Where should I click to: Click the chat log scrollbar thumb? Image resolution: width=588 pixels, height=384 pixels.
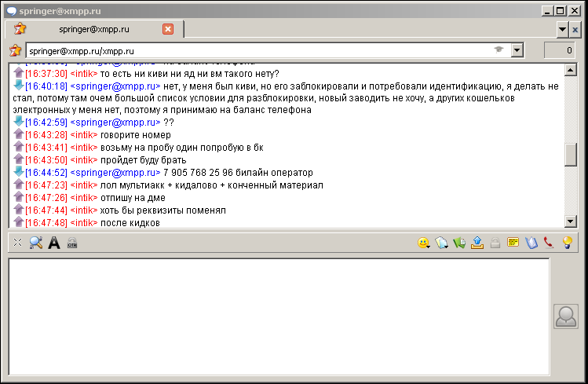[x=571, y=155]
